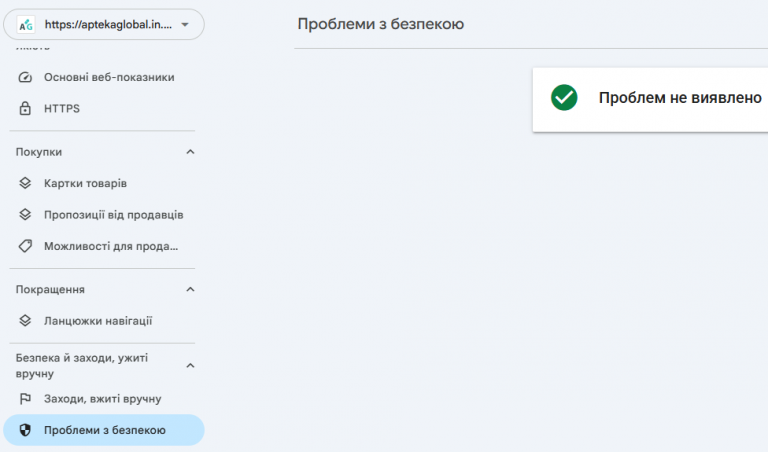This screenshot has width=768, height=452.
Task: Click the Покращення section header text
Action: point(50,290)
